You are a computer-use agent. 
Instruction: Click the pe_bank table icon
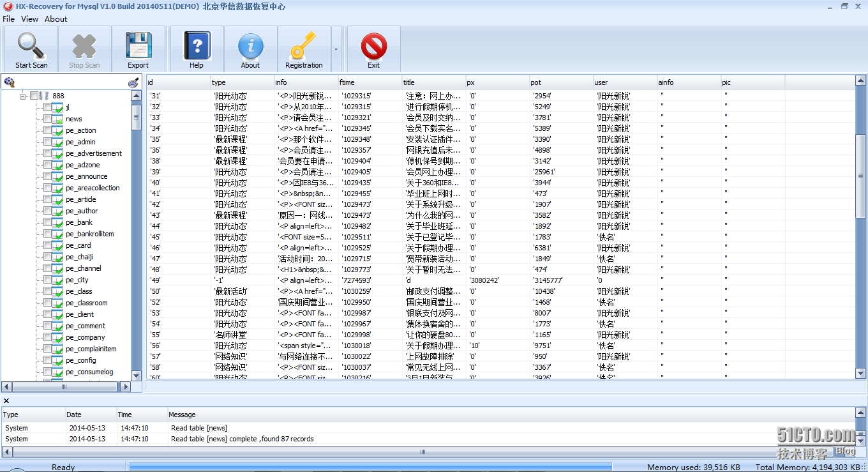point(57,222)
